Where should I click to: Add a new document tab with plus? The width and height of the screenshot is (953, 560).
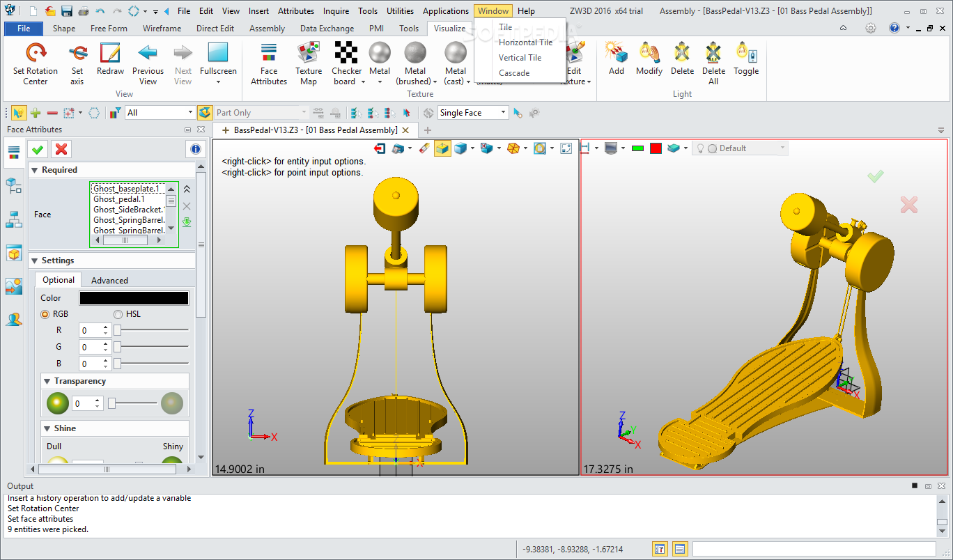click(428, 130)
